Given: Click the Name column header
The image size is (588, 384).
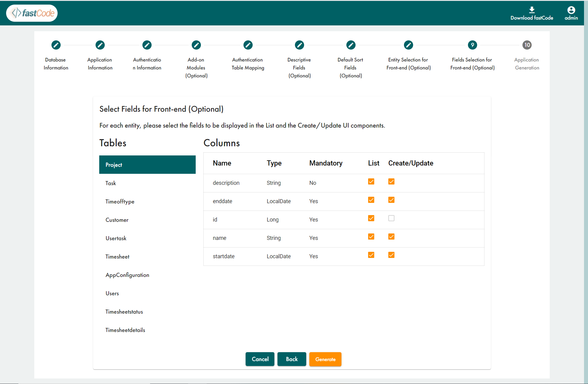Looking at the screenshot, I should coord(222,163).
